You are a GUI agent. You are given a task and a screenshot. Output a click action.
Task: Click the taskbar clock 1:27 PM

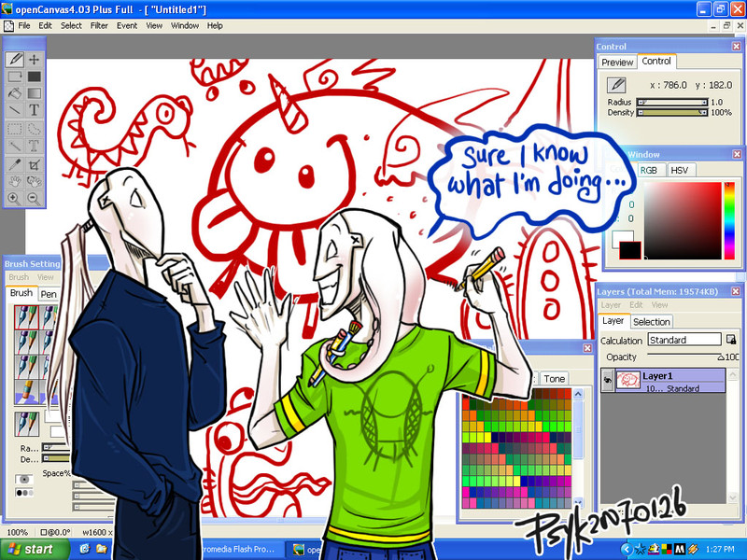tap(720, 549)
